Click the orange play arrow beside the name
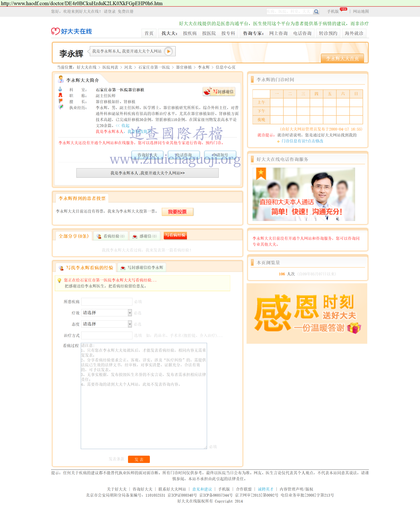Screen dimensions: 420x506 [x=168, y=51]
